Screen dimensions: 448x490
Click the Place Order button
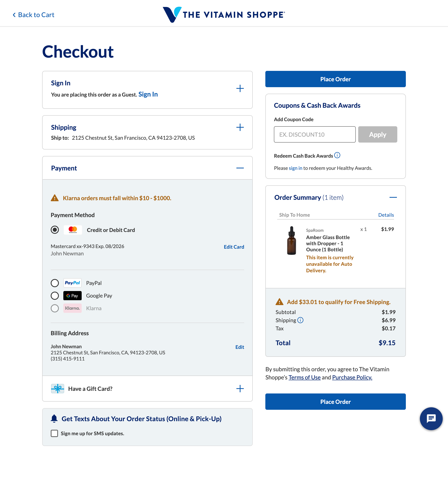pyautogui.click(x=335, y=79)
